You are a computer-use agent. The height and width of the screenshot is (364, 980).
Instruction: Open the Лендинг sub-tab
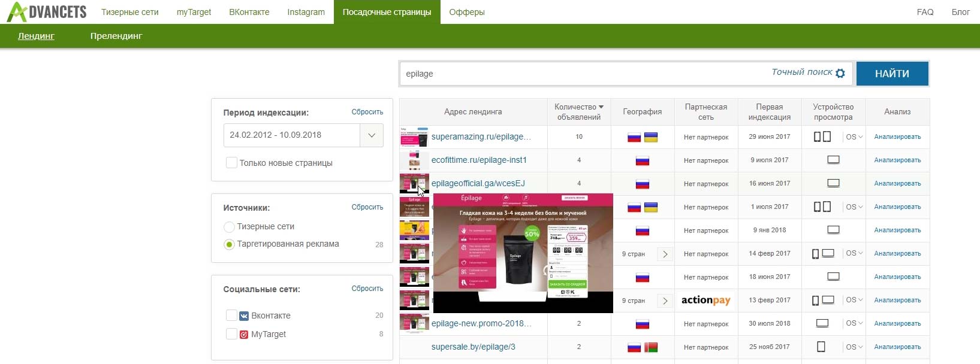point(36,36)
